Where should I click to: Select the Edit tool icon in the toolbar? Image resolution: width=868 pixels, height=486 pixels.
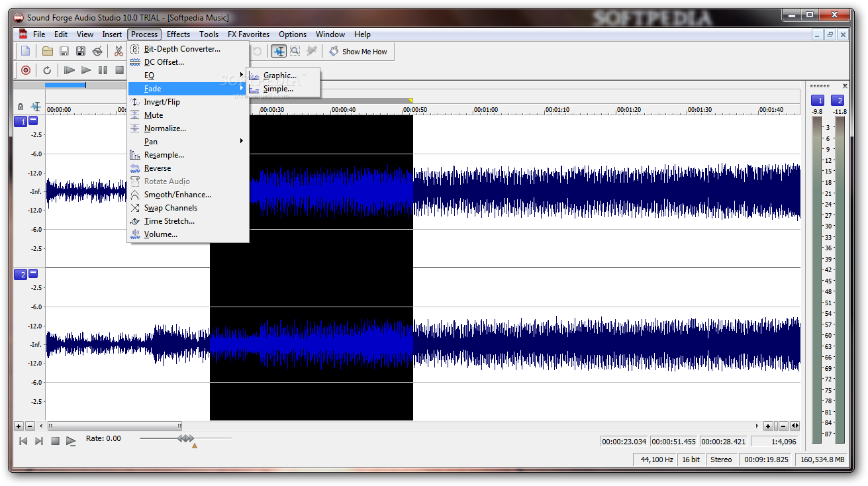coord(279,51)
